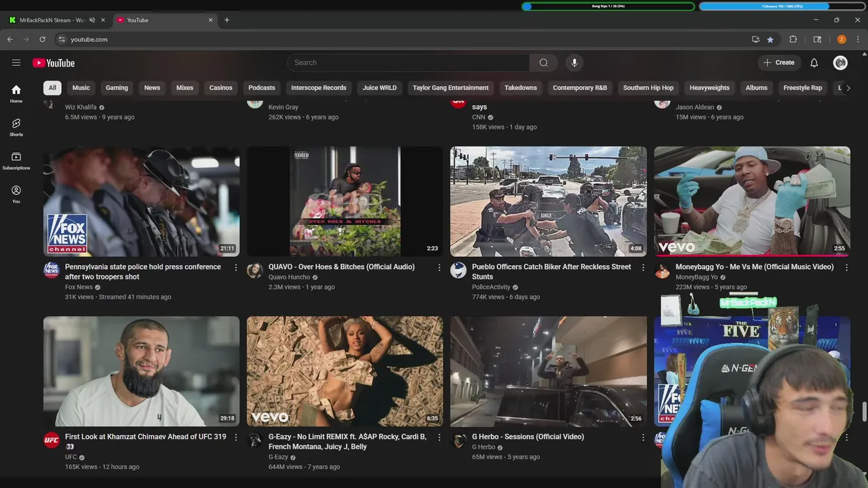Screen dimensions: 868x488
Task: Go to the Wiz Khalifa channel link
Action: 81,107
